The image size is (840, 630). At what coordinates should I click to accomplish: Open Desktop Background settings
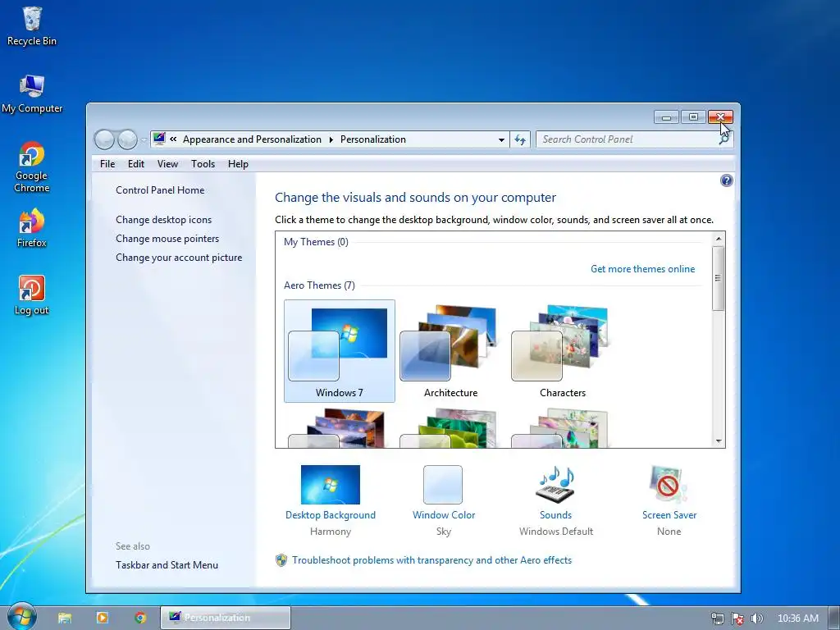coord(330,485)
